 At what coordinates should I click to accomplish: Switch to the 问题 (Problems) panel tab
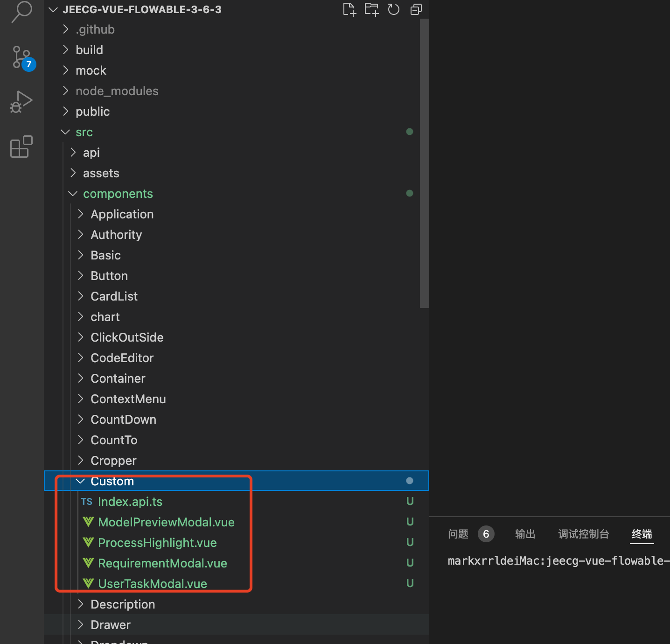458,534
